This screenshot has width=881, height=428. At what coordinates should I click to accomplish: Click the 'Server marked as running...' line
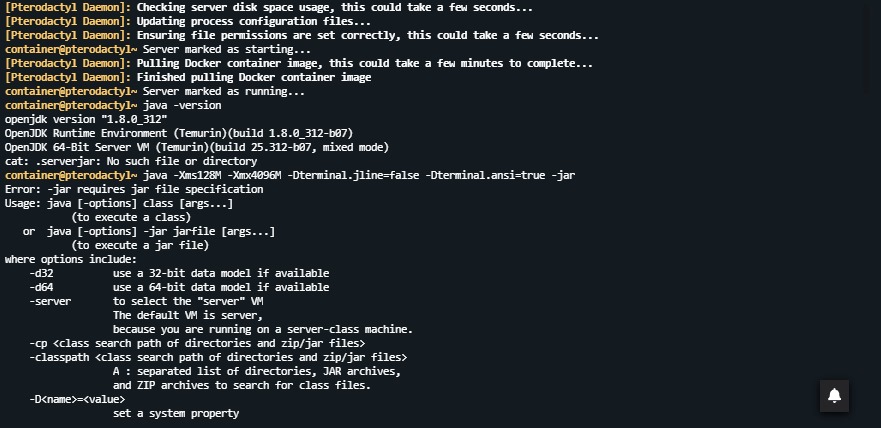click(x=223, y=91)
